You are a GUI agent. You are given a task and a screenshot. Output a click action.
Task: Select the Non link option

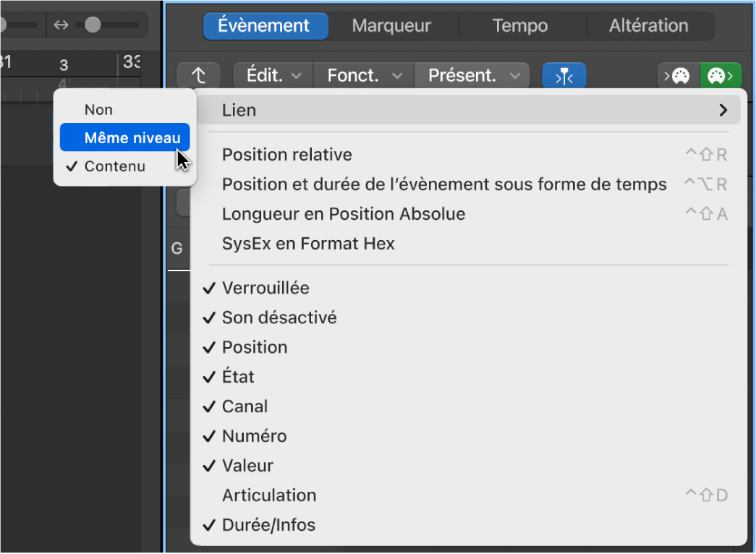[x=99, y=110]
